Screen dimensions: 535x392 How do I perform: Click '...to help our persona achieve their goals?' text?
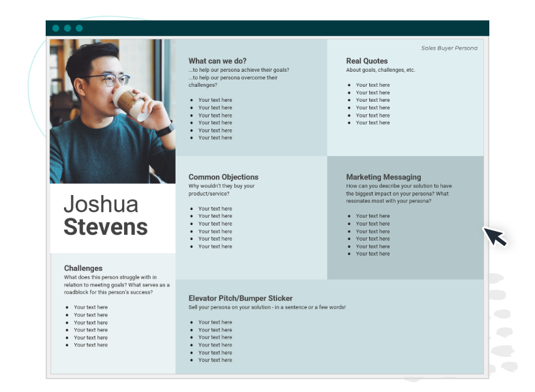click(x=239, y=70)
